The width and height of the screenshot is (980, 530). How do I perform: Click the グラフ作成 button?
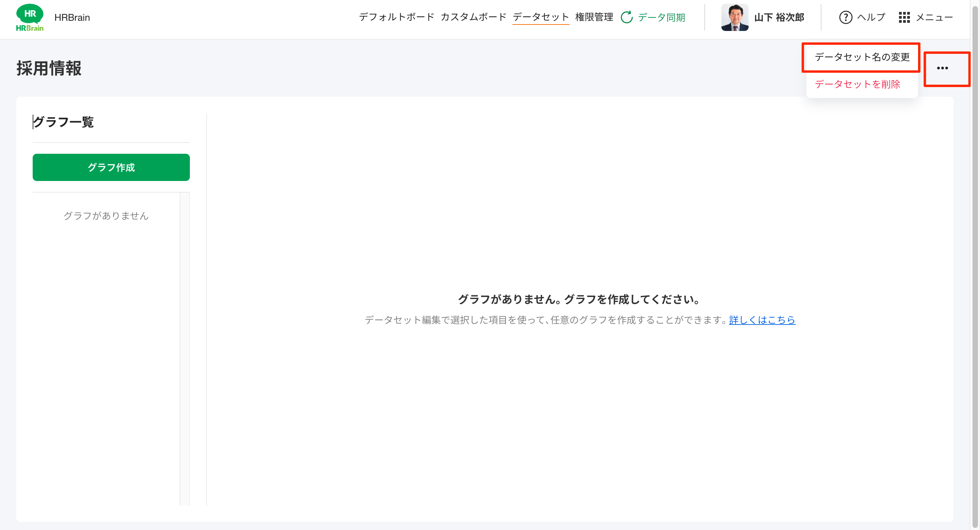pyautogui.click(x=111, y=167)
